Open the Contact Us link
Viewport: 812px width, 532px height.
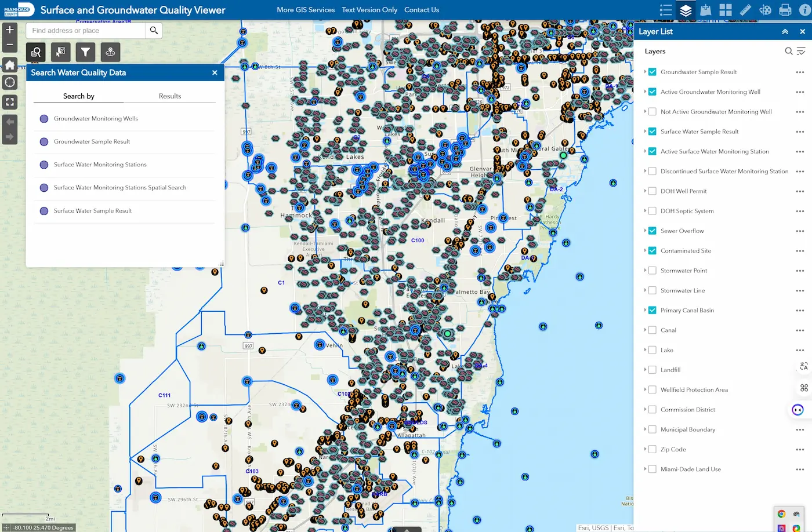[422, 10]
